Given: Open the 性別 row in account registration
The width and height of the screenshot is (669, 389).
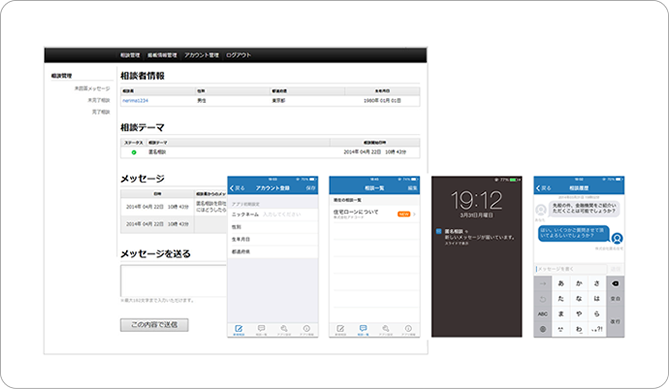Looking at the screenshot, I should click(x=273, y=227).
